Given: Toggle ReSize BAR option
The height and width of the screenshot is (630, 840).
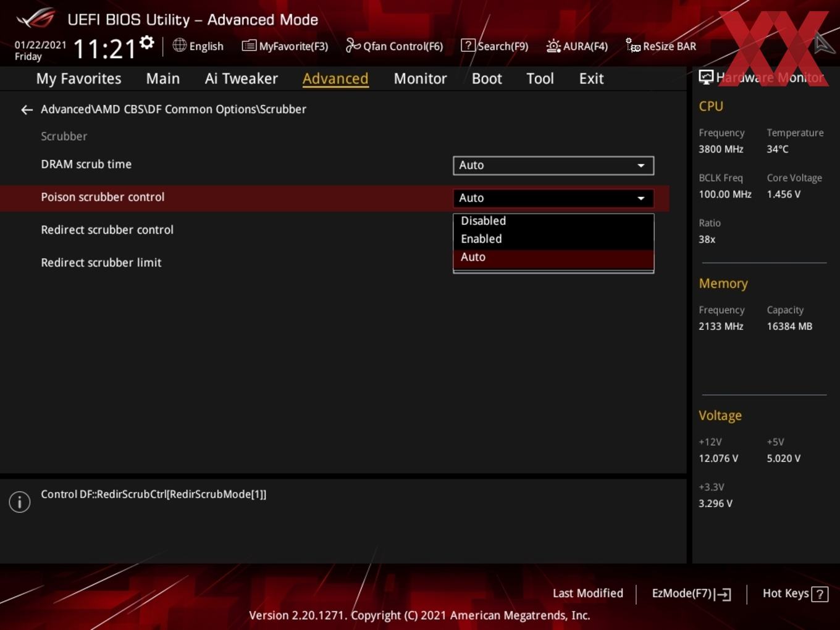Looking at the screenshot, I should (661, 46).
